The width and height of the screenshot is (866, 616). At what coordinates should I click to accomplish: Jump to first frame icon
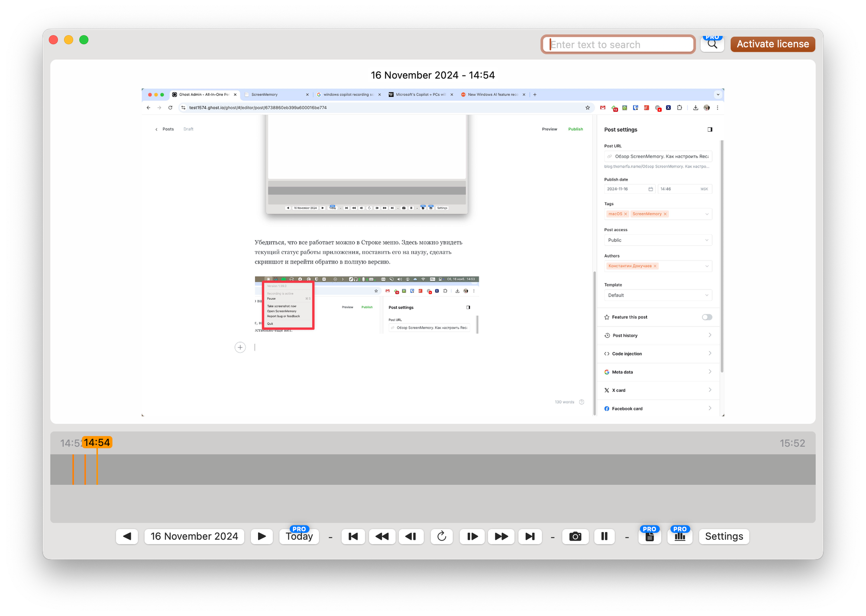tap(353, 536)
